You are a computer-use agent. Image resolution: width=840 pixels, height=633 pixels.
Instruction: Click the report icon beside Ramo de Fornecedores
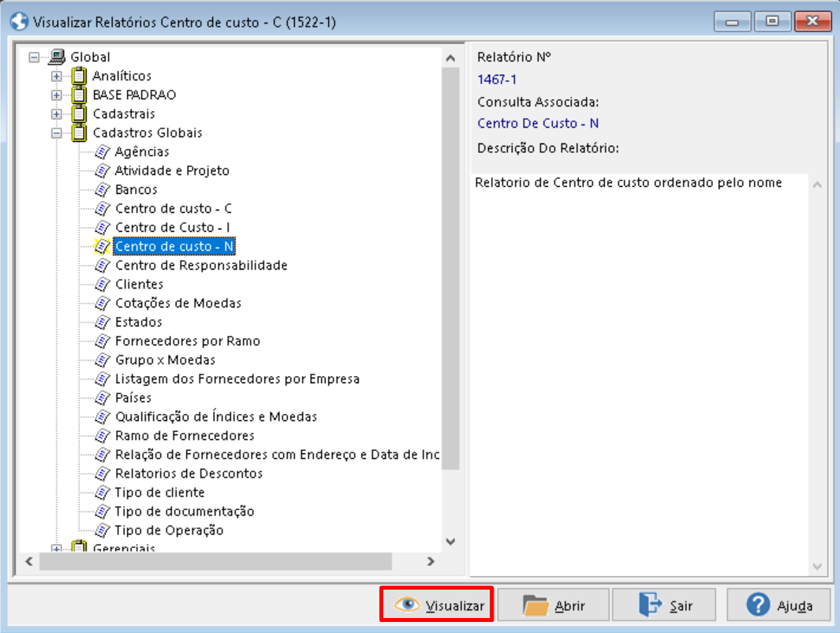(x=103, y=436)
